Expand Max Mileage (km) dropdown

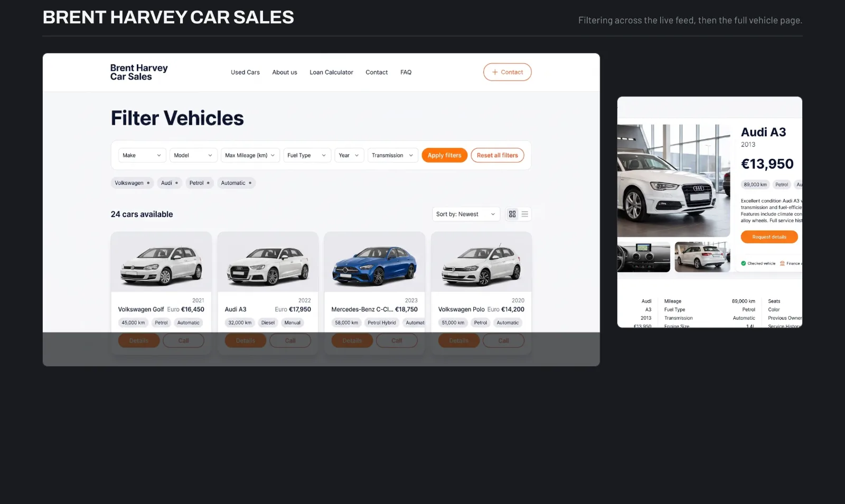[250, 155]
